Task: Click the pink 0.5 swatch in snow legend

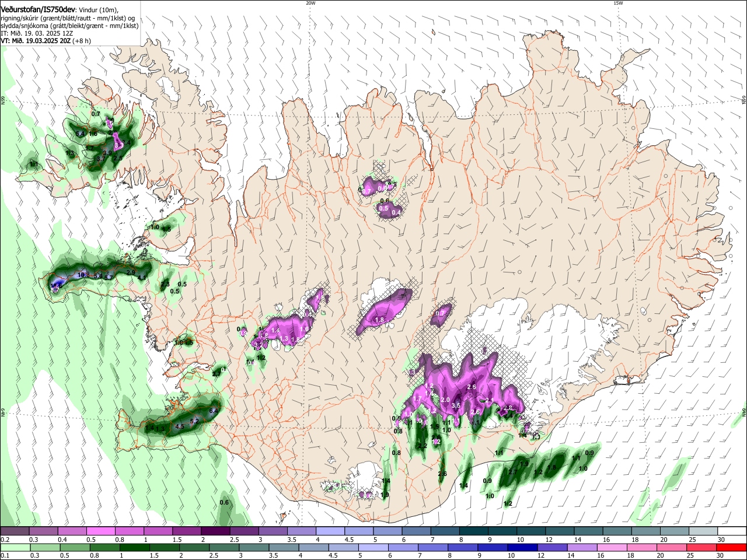Action: pos(101,531)
